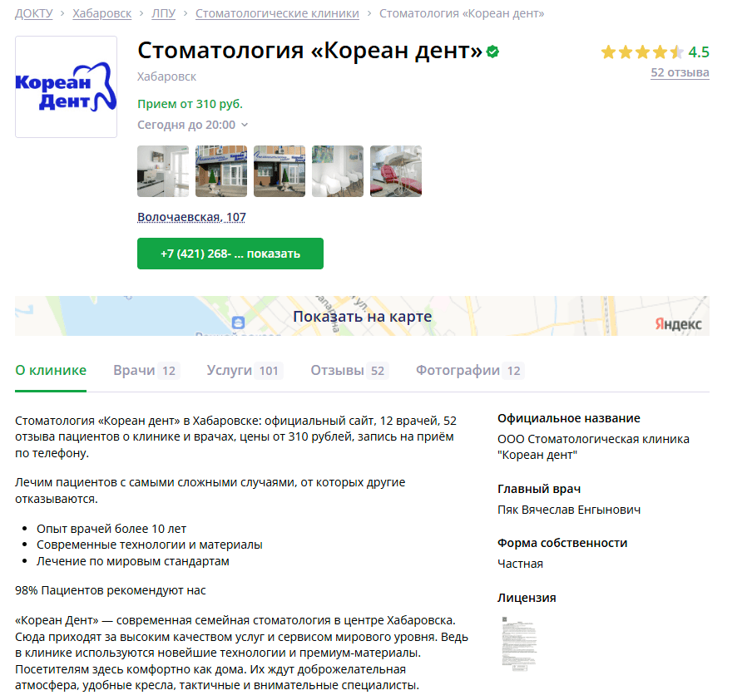Image resolution: width=752 pixels, height=700 pixels.
Task: Expand the Сегодня до 20:00 schedule
Action: (193, 125)
